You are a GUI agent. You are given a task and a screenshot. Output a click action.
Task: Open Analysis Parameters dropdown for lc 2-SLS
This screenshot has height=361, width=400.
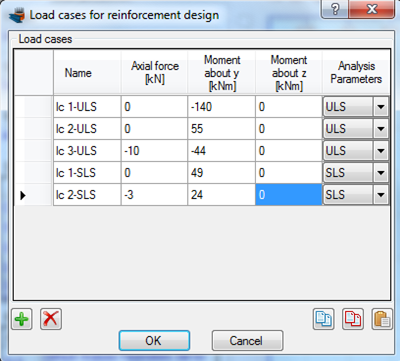tap(381, 195)
